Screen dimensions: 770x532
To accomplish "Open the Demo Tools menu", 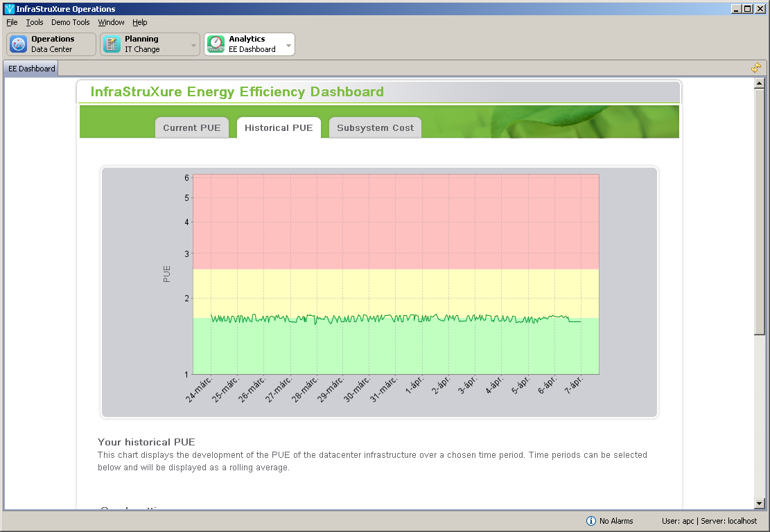I will 70,22.
